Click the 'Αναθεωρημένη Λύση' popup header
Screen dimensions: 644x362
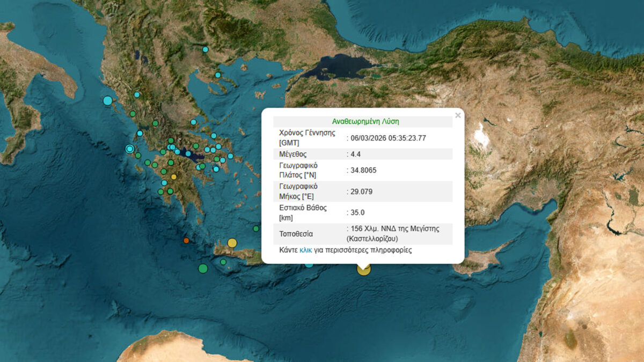point(362,122)
